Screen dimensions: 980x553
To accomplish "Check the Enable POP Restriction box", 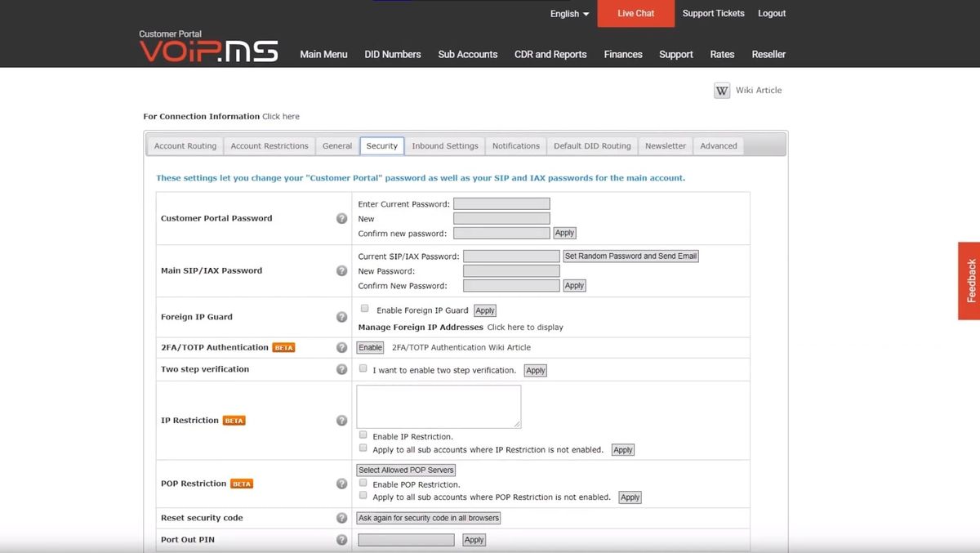I will [x=363, y=482].
